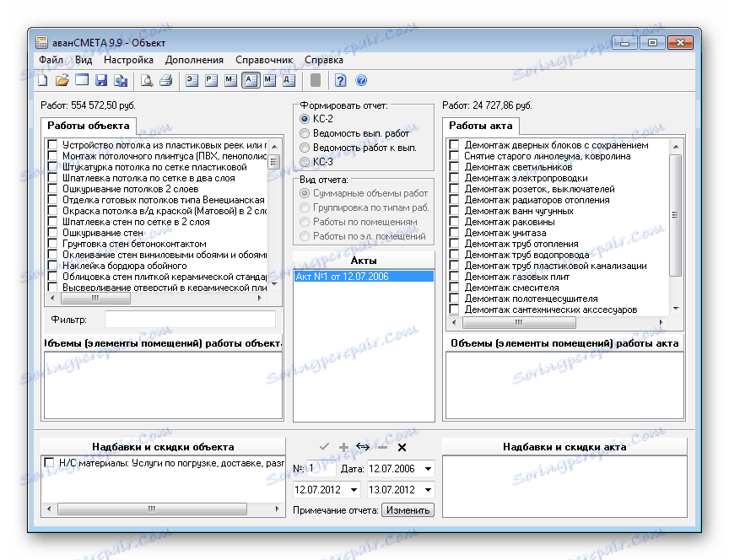Select 'Демонтаж ванн чугунных' row text
This screenshot has width=729, height=560.
[x=518, y=211]
